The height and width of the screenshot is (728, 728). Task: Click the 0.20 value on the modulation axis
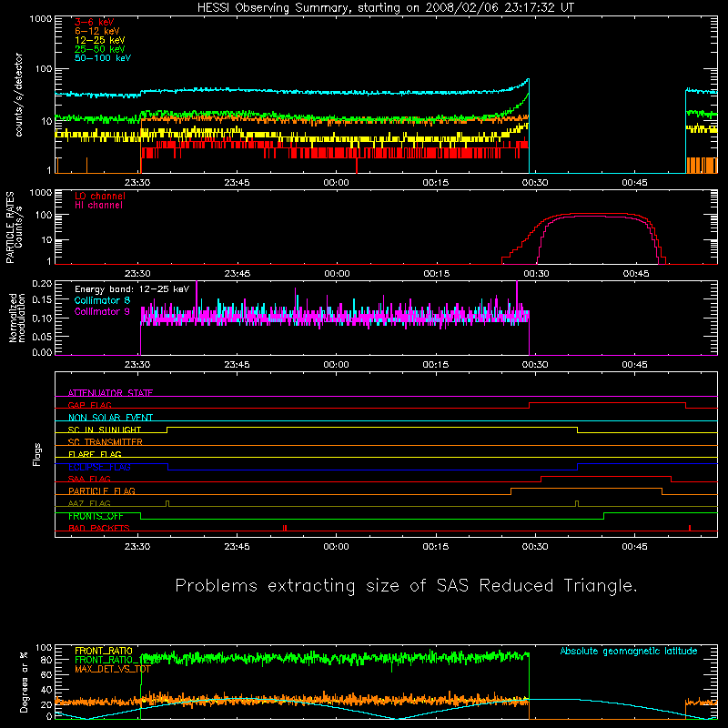(42, 283)
